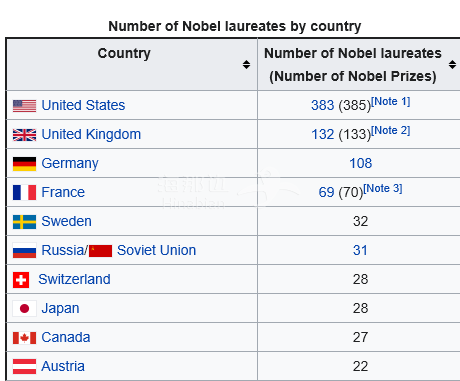Sort by Number of Nobel laureates arrows
The height and width of the screenshot is (381, 460).
tap(452, 64)
